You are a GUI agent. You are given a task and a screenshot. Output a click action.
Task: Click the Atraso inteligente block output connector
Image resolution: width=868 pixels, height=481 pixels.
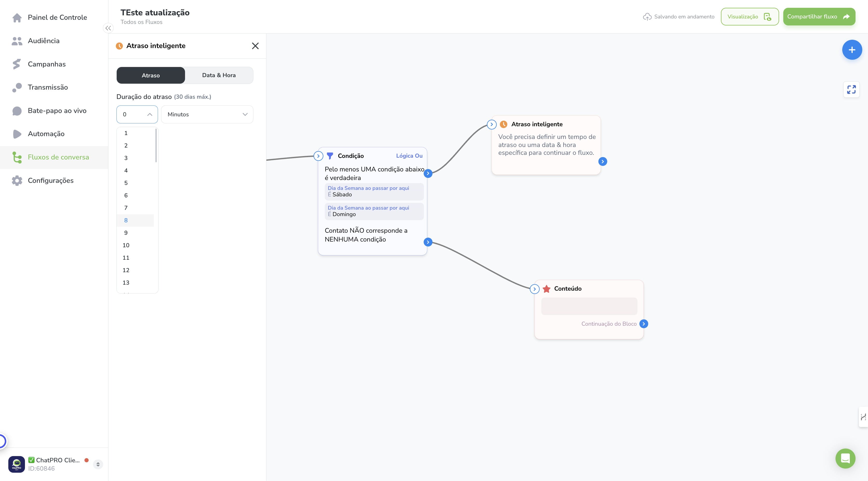click(x=602, y=162)
